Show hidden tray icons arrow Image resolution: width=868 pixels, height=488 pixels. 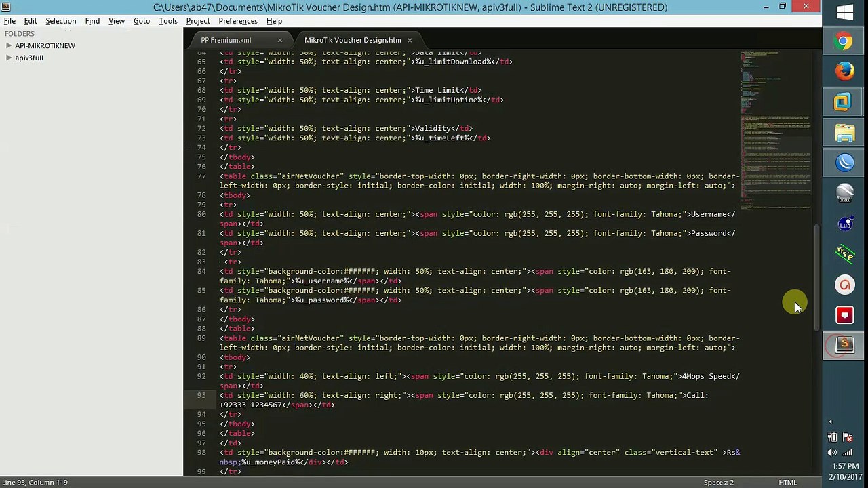831,422
